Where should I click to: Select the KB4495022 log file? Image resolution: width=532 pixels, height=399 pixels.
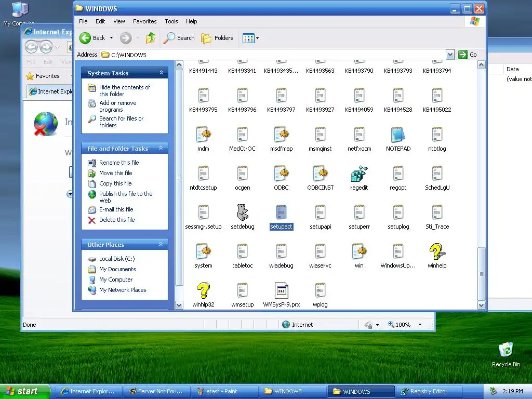click(x=437, y=100)
